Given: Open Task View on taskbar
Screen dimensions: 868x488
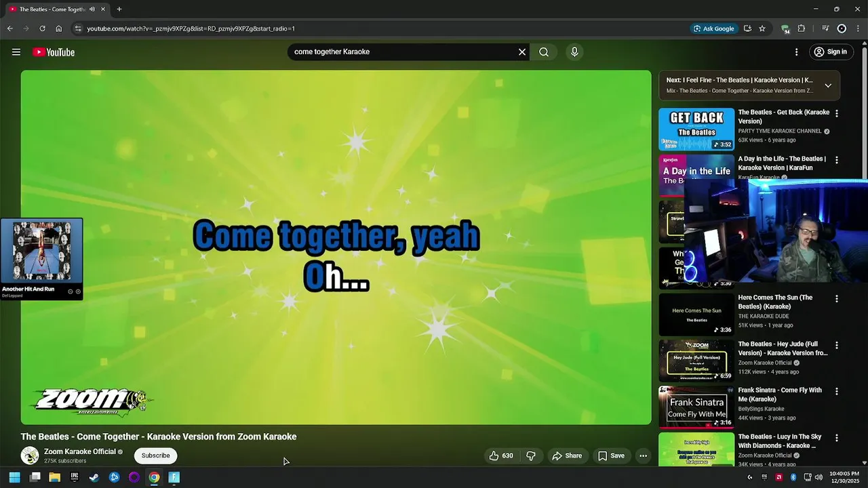Looking at the screenshot, I should 35,477.
